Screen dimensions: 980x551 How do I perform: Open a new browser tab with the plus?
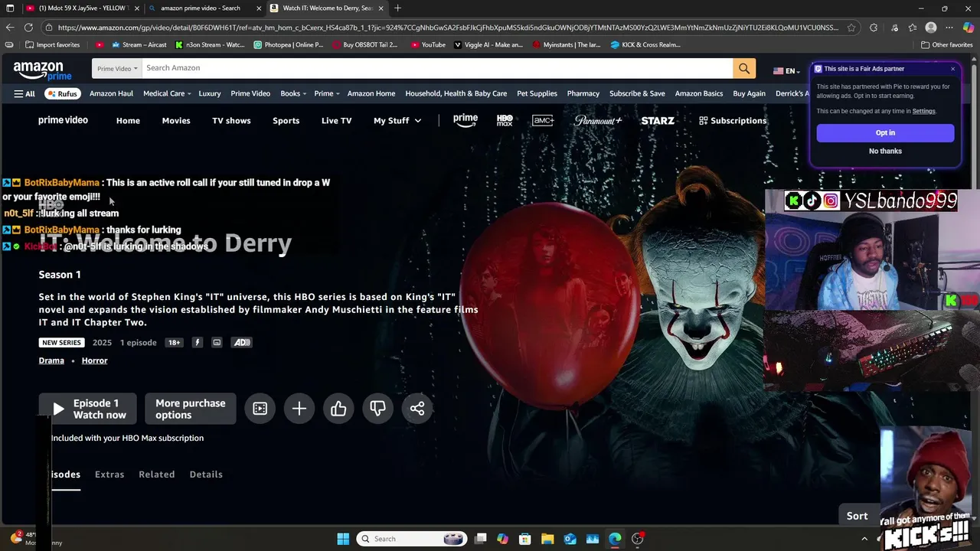coord(397,8)
